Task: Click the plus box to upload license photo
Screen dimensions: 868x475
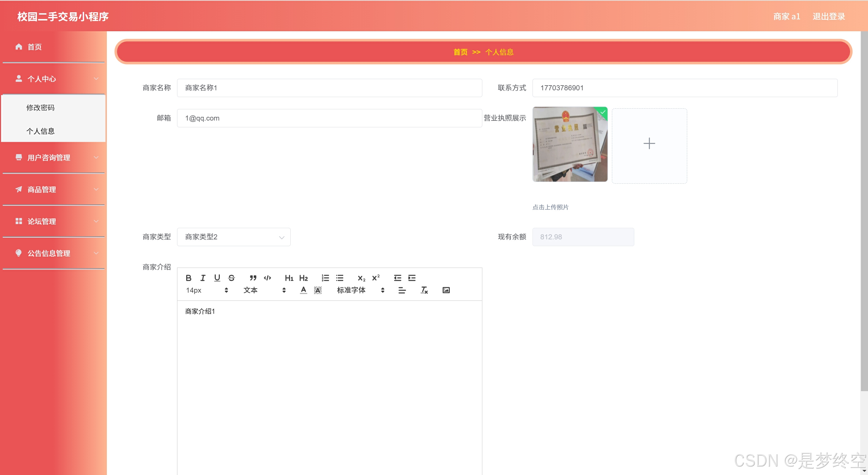Action: [649, 144]
